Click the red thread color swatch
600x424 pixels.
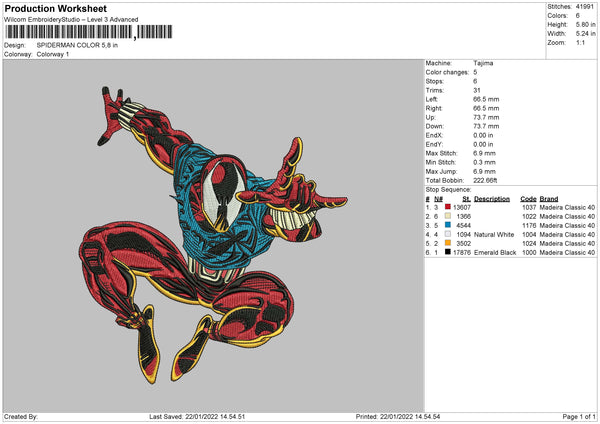447,208
